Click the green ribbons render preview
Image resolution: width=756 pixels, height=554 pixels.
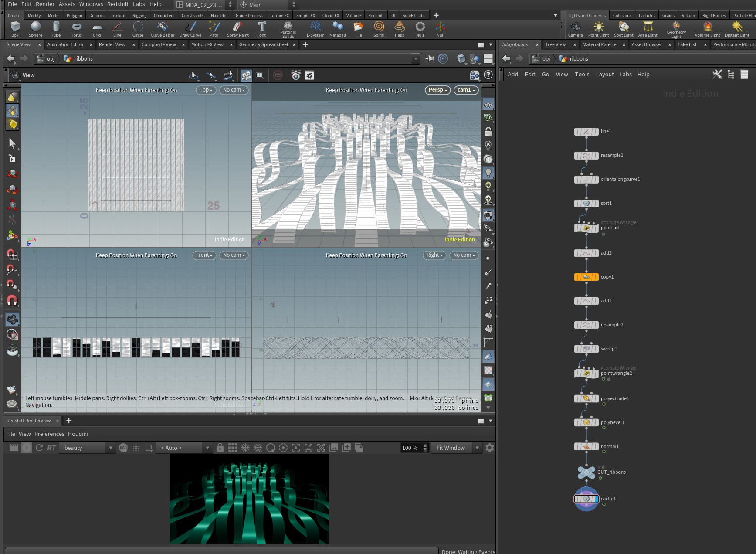(249, 499)
